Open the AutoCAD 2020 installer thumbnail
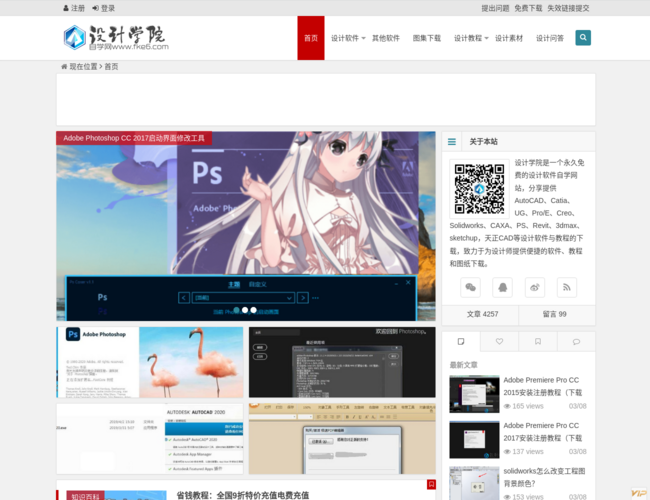This screenshot has height=500, width=650. click(x=150, y=439)
